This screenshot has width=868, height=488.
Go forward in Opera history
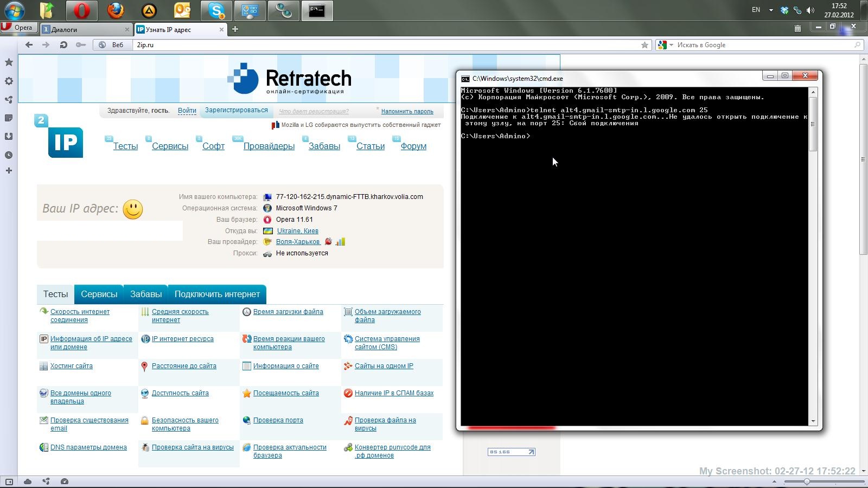tap(46, 45)
